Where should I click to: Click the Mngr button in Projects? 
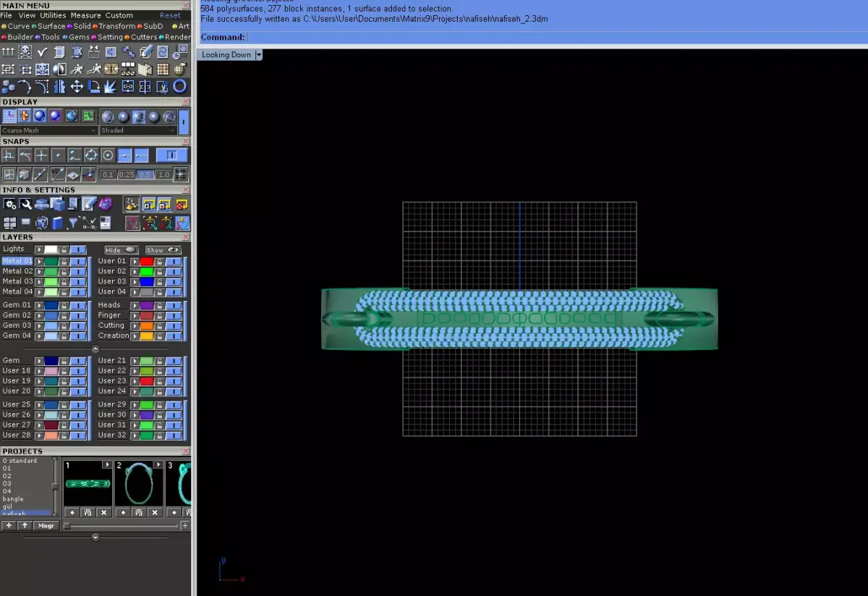[x=46, y=526]
